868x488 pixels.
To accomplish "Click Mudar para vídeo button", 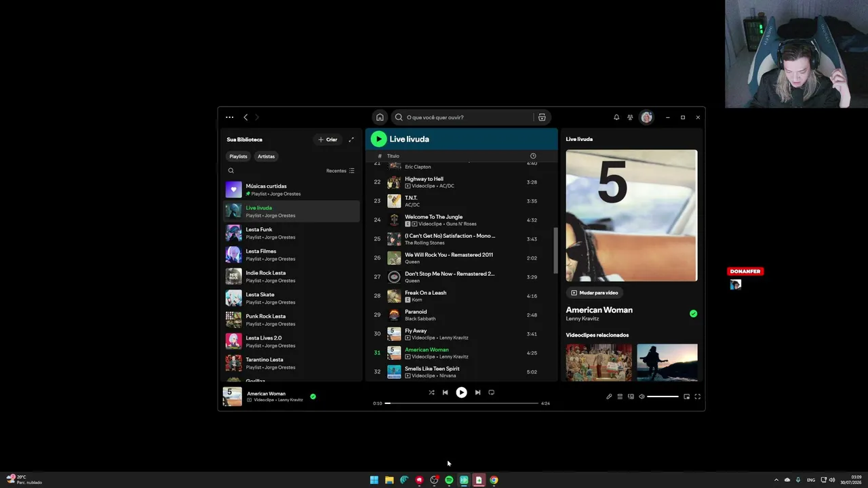I will [x=595, y=293].
